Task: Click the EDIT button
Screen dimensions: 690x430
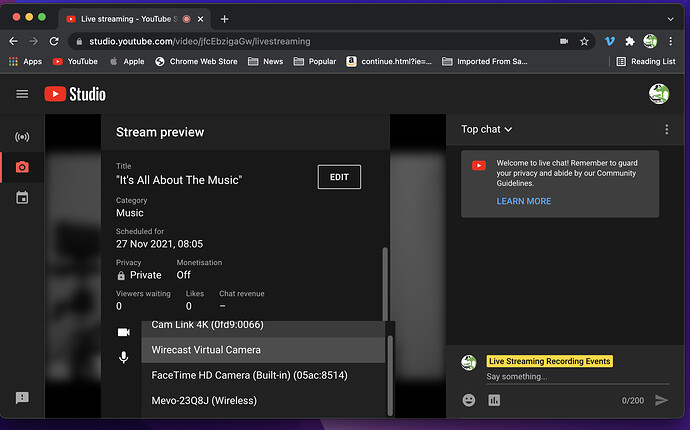Action: pos(339,177)
